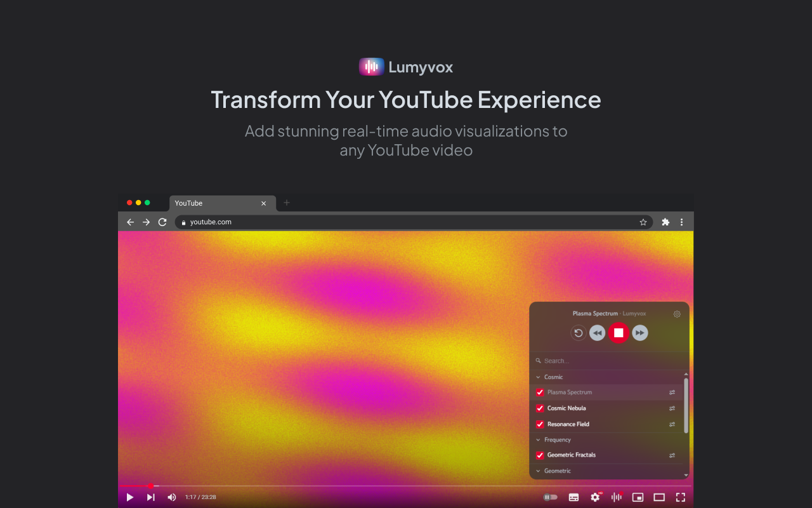The image size is (812, 508).
Task: Open adjustment sliders for Geometric Fractals
Action: [672, 455]
